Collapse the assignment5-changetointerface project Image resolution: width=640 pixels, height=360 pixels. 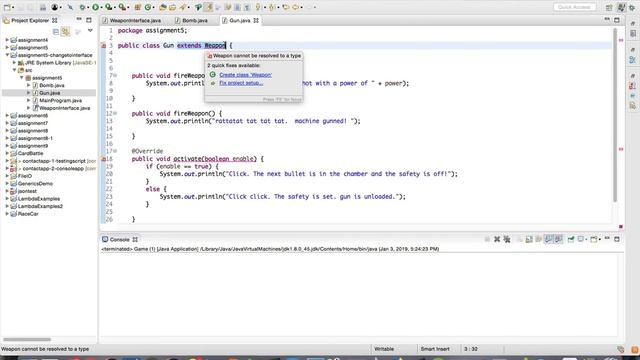tap(7, 55)
